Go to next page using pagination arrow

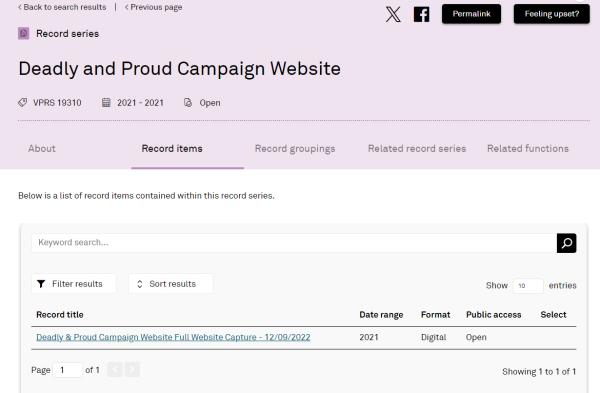click(x=132, y=370)
